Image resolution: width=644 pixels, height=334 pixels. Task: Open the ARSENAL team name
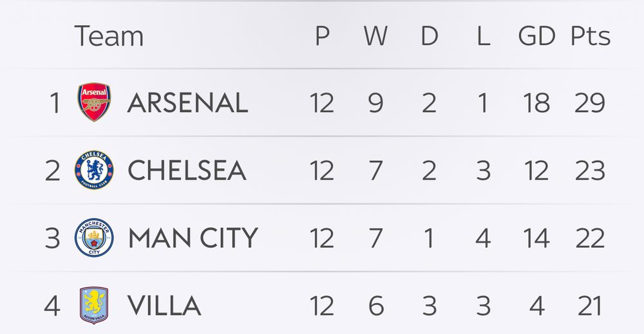tap(187, 102)
